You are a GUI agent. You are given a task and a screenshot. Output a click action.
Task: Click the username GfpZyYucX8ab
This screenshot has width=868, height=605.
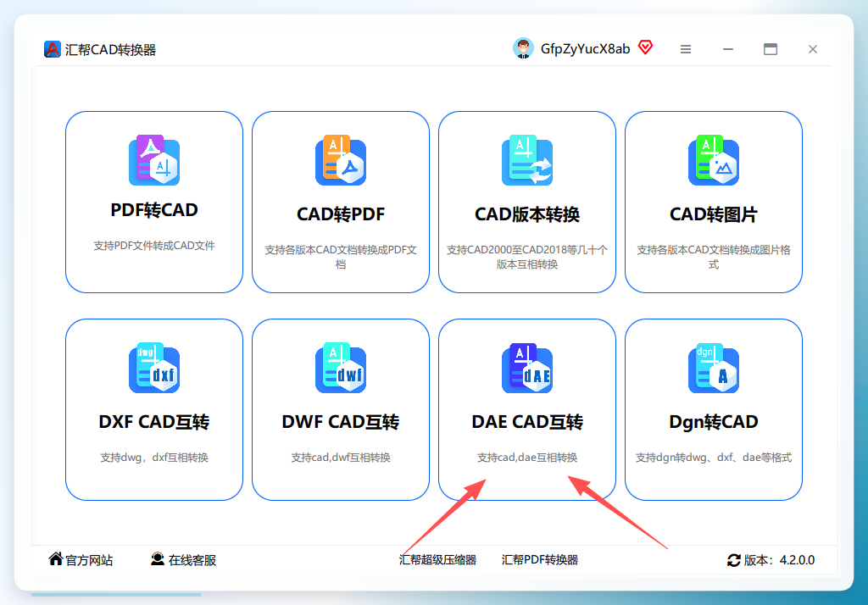(x=585, y=48)
